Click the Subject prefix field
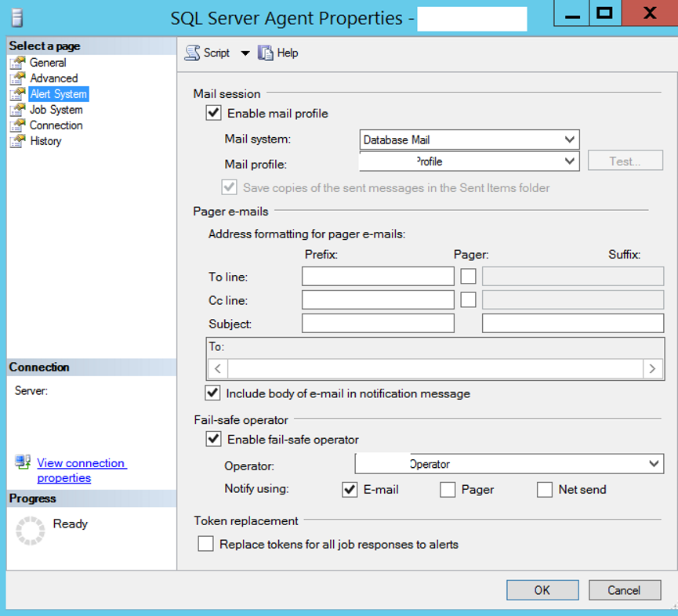The height and width of the screenshot is (616, 678). [x=378, y=323]
